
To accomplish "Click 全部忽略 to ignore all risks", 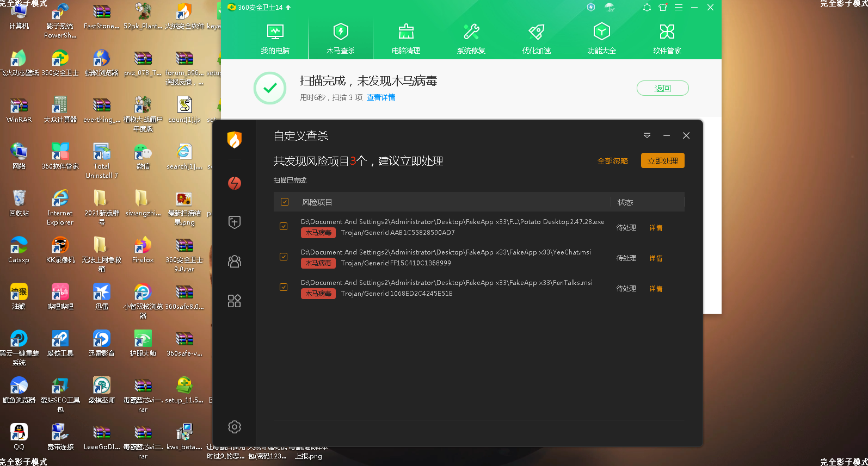I will click(x=613, y=161).
